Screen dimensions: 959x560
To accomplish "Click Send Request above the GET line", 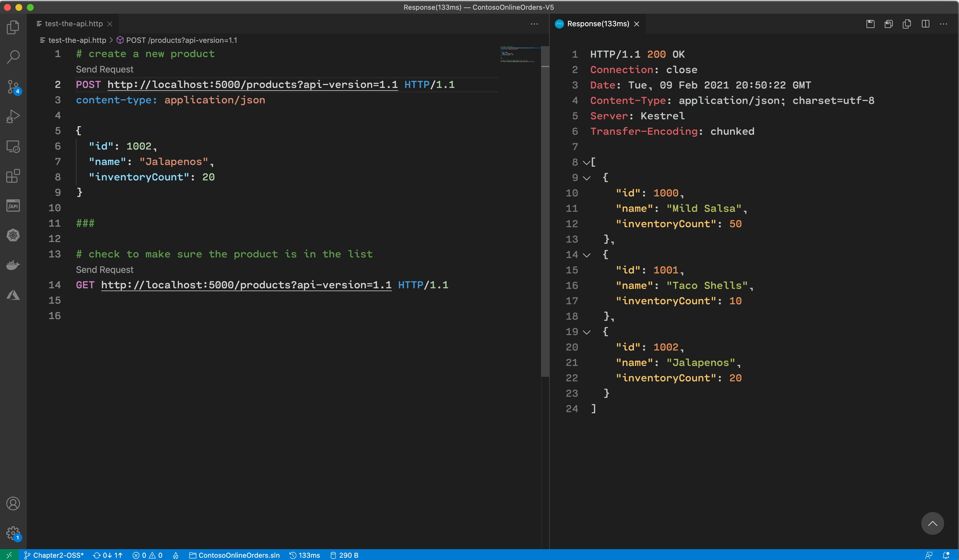I will click(104, 270).
